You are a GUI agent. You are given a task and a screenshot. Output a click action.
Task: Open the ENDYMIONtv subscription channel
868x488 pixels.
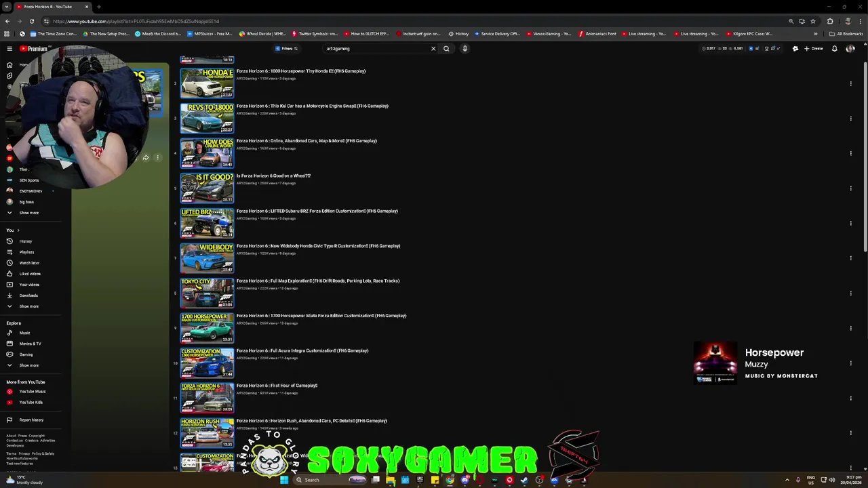(x=31, y=191)
